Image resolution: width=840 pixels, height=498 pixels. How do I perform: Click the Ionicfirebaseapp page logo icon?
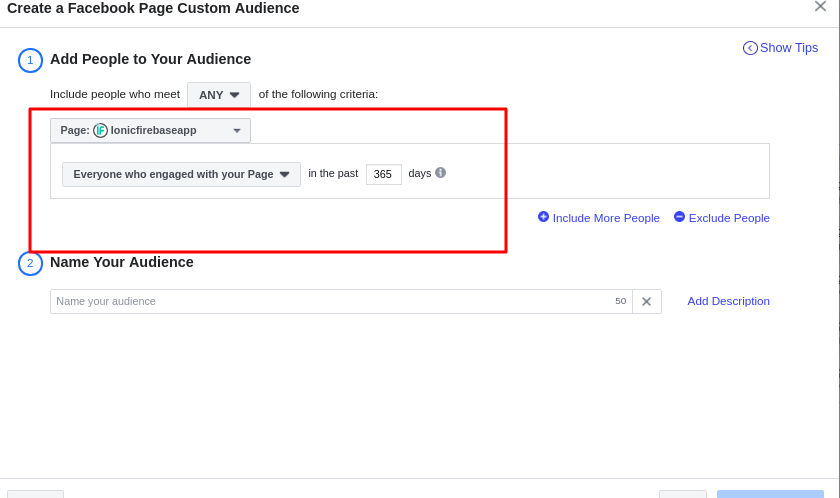pos(100,130)
